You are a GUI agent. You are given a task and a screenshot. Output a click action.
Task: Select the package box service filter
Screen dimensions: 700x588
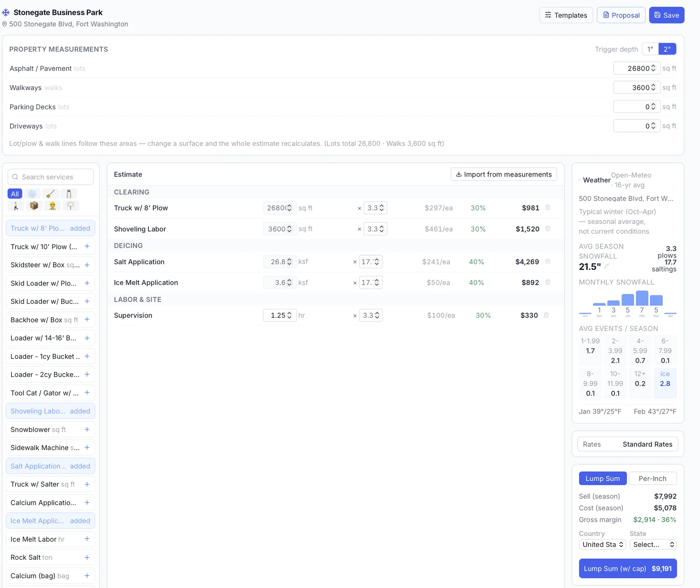(x=34, y=206)
